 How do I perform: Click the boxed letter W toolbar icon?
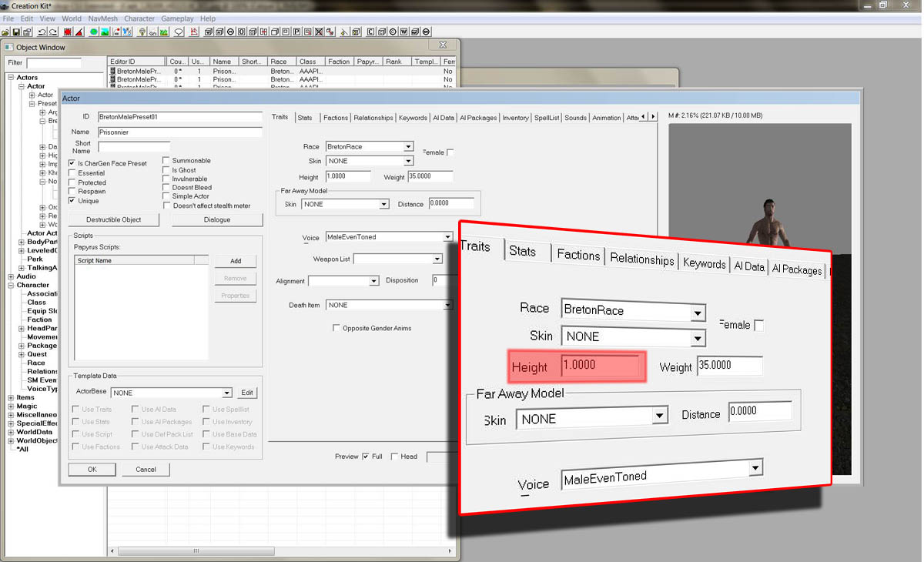[403, 32]
